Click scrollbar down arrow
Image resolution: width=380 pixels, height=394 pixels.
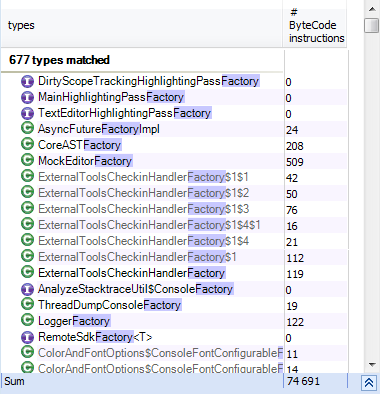click(x=372, y=365)
